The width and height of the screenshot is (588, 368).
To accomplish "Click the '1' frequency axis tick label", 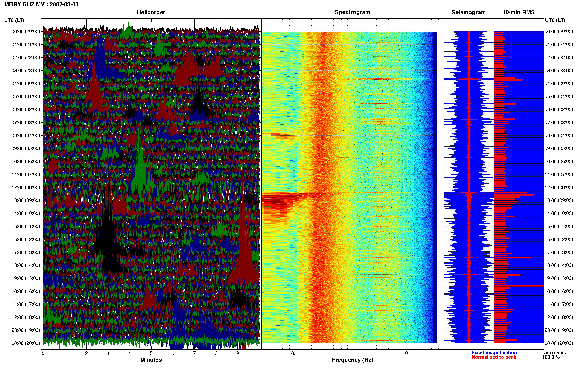I will pyautogui.click(x=350, y=353).
